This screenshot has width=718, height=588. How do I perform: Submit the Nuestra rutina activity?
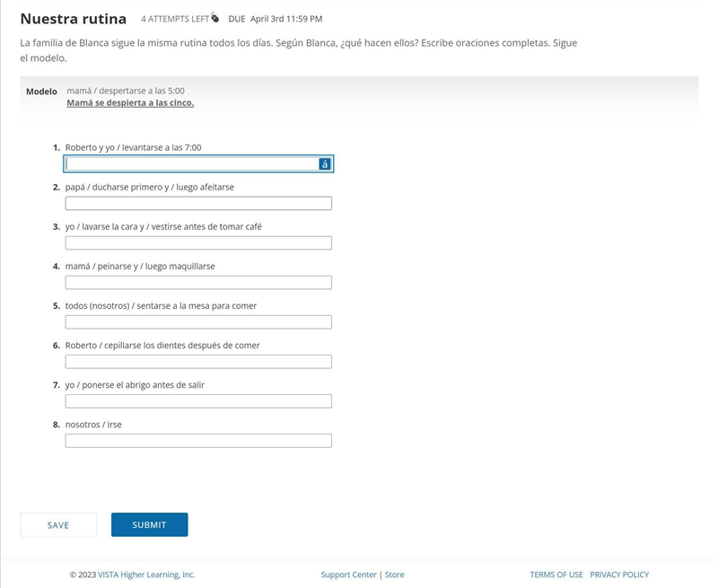click(149, 525)
